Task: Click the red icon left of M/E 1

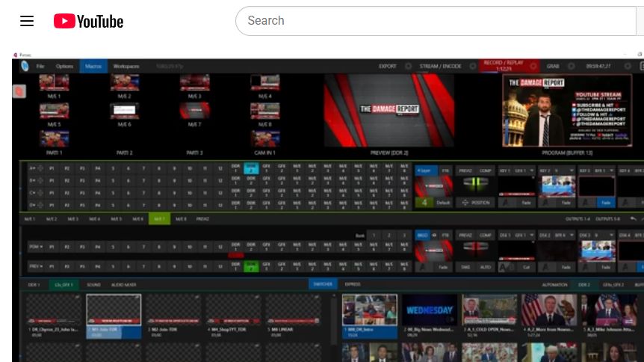Action: (19, 91)
